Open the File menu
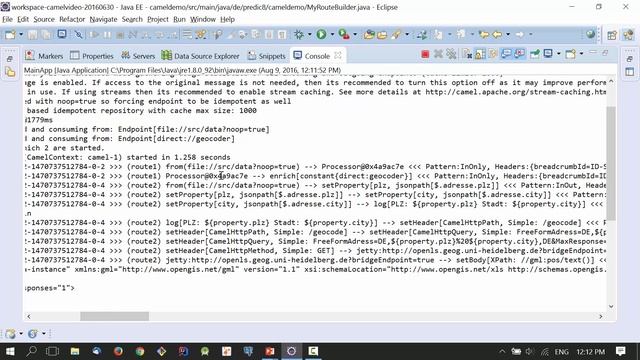This screenshot has width=640, height=360. (7, 19)
